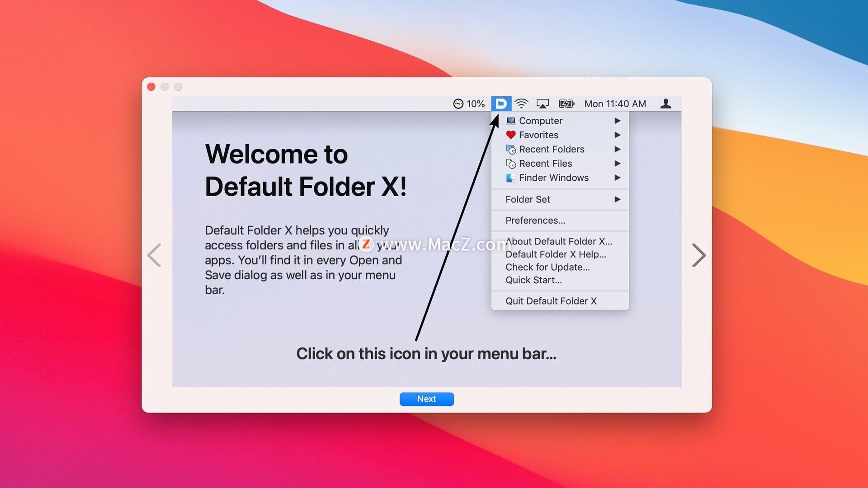
Task: Click the Default Folder X menu bar icon
Action: pos(501,104)
